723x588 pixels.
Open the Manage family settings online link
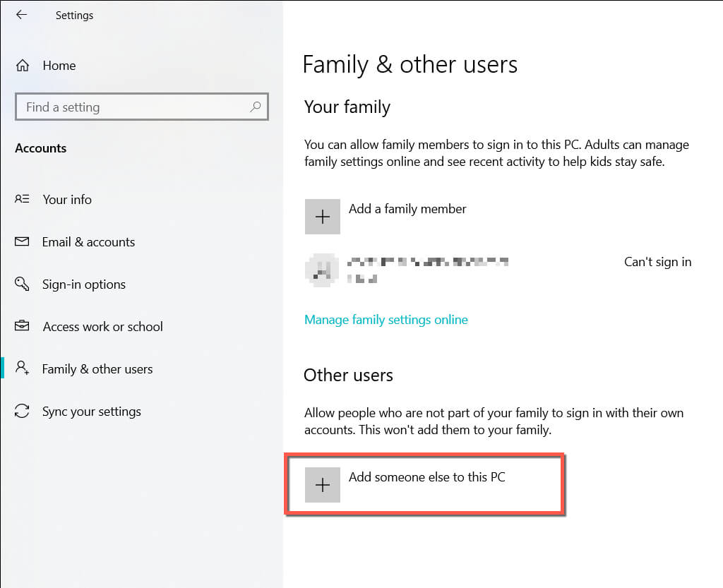[x=386, y=320]
